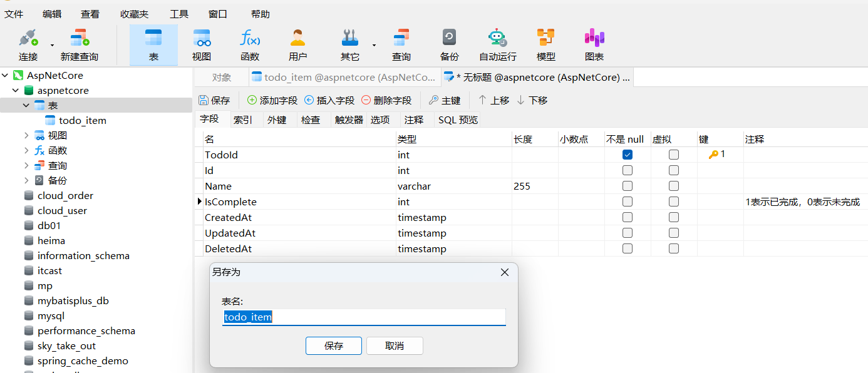Select the sky_take_out database in sidebar

click(x=66, y=345)
